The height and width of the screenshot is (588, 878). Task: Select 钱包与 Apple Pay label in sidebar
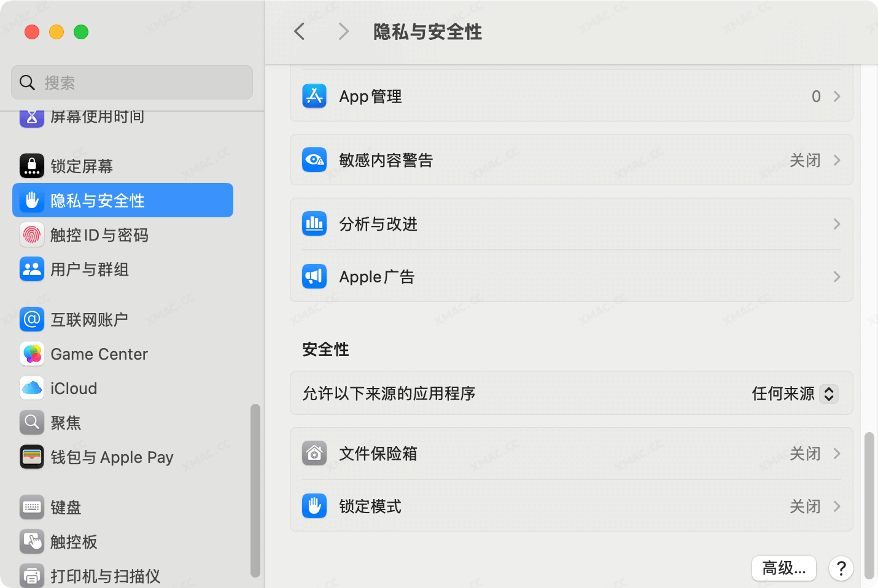[112, 457]
